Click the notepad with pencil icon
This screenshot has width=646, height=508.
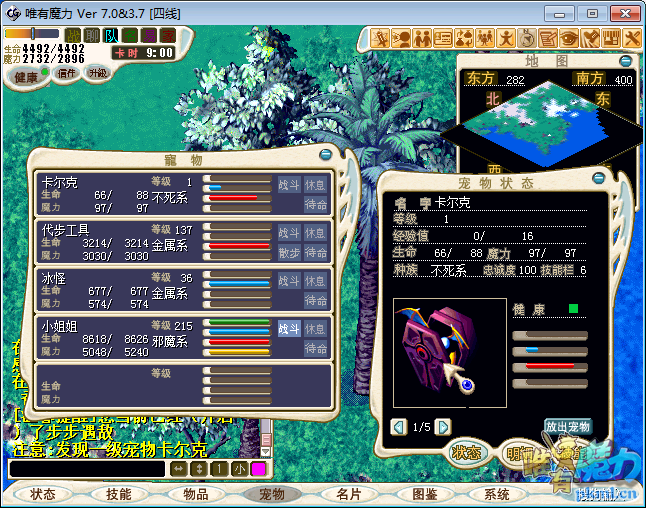(548, 39)
